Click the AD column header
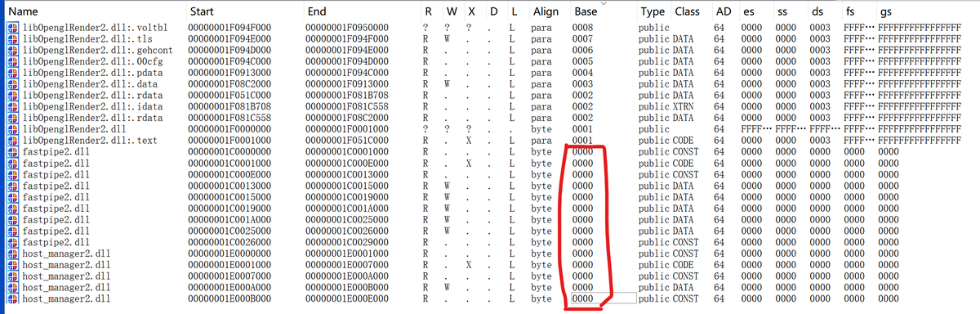980x314 pixels. pos(724,12)
